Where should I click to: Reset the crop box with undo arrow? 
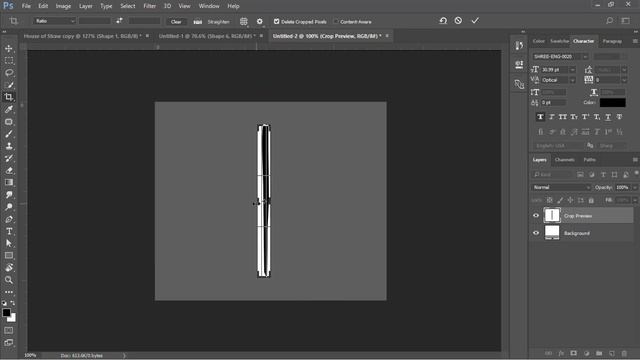coord(443,20)
